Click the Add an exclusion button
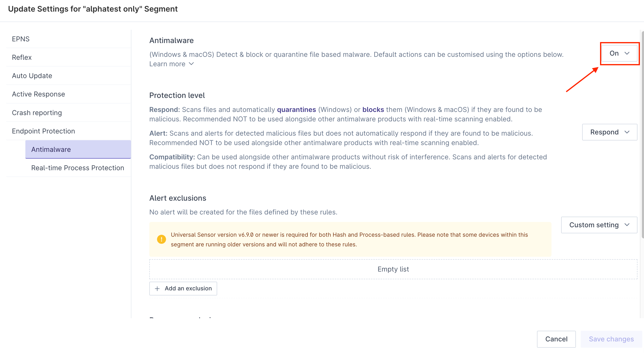Screen dimensions: 644x353 tap(183, 288)
